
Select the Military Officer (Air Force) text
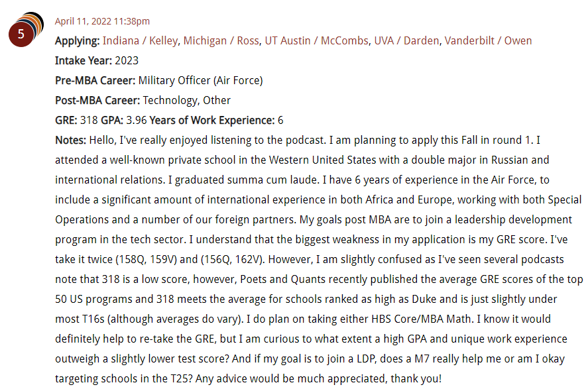[x=201, y=80]
